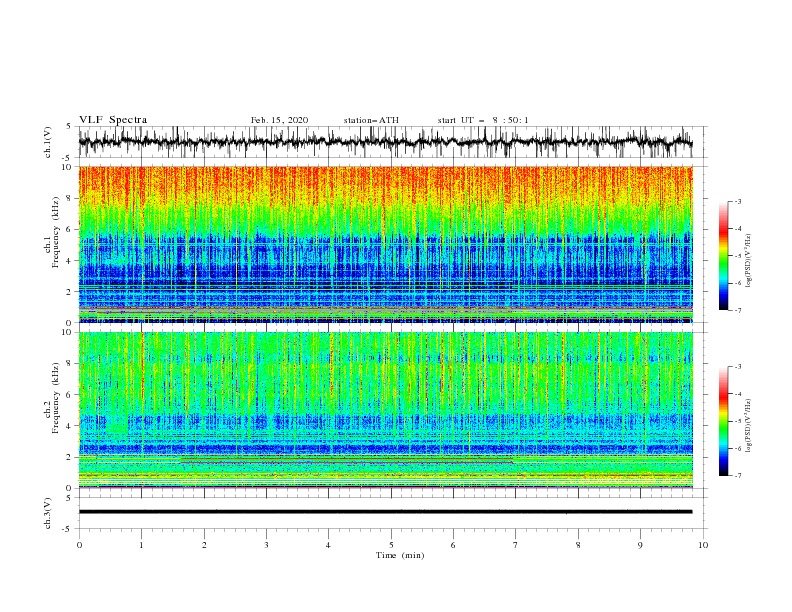Screen dimensions: 792x612
Task: Click the ch.1 "Frequency (kHz)" axis label
Action: (x=56, y=230)
